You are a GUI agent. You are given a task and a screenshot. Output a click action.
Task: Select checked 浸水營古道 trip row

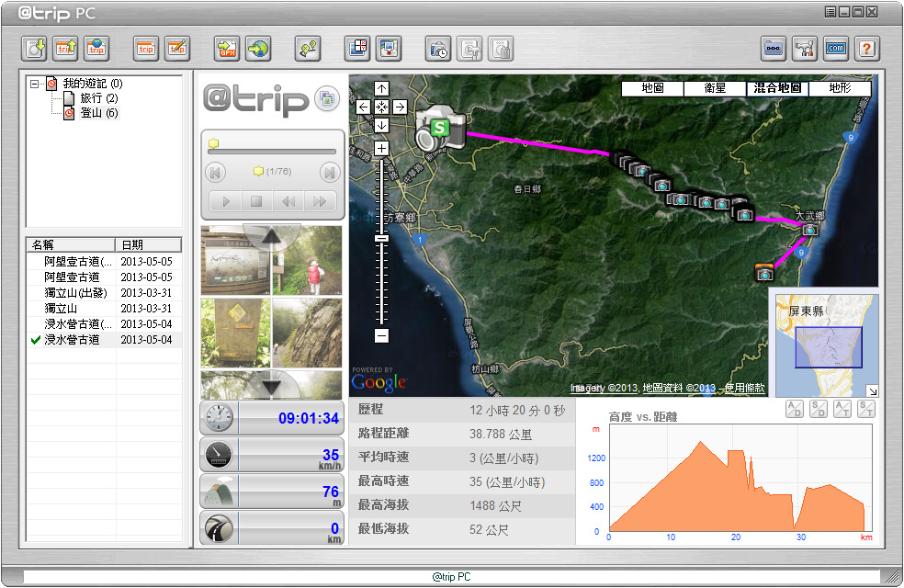click(104, 340)
